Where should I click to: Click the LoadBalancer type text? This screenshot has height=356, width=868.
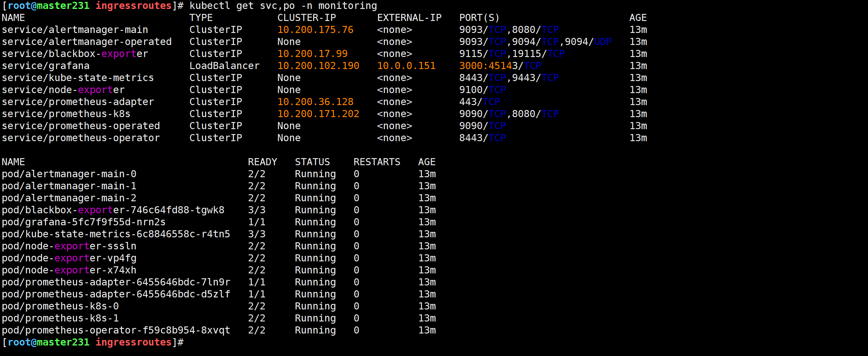pos(224,66)
